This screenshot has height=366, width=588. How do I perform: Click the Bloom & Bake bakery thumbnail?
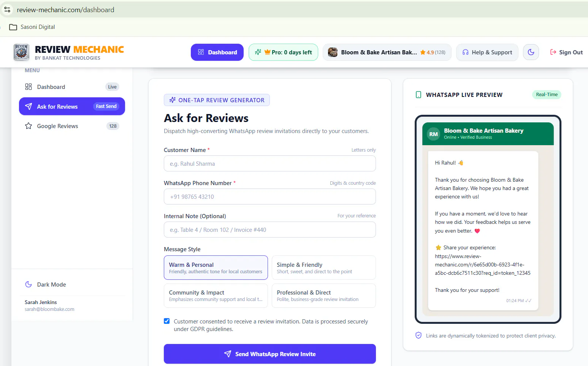[x=333, y=52]
